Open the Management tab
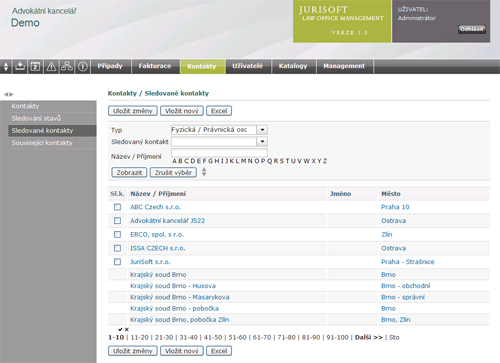This screenshot has height=363, width=500. (x=344, y=66)
